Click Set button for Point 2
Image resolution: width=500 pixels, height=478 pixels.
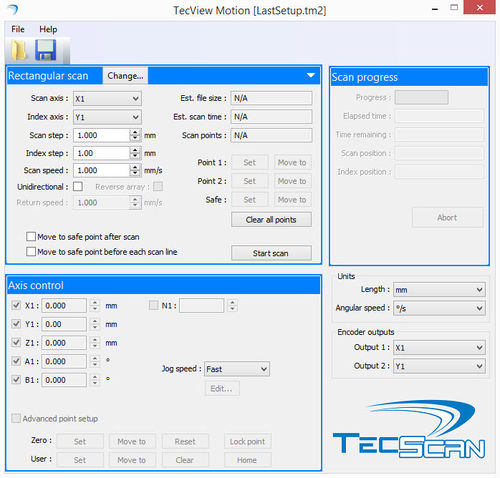coord(250,181)
